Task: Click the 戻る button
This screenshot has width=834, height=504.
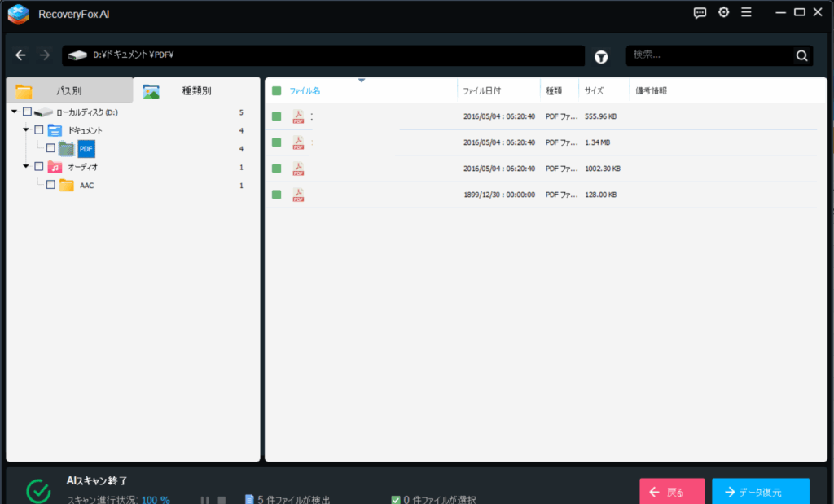Action: tap(672, 492)
